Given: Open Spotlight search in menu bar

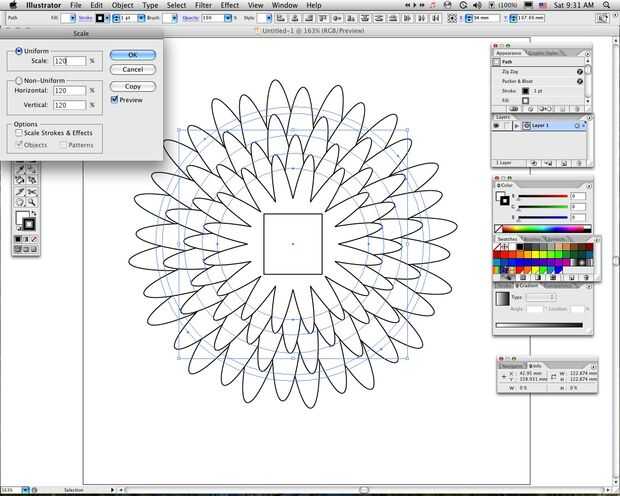Looking at the screenshot, I should pyautogui.click(x=606, y=5).
